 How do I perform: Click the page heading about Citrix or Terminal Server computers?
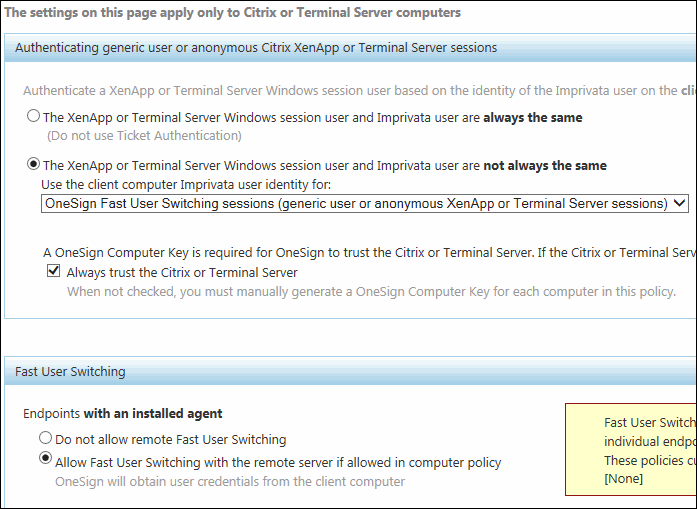pos(232,12)
